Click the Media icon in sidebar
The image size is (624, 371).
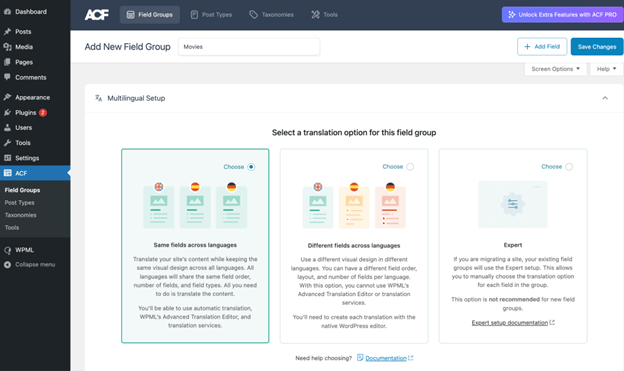click(7, 47)
